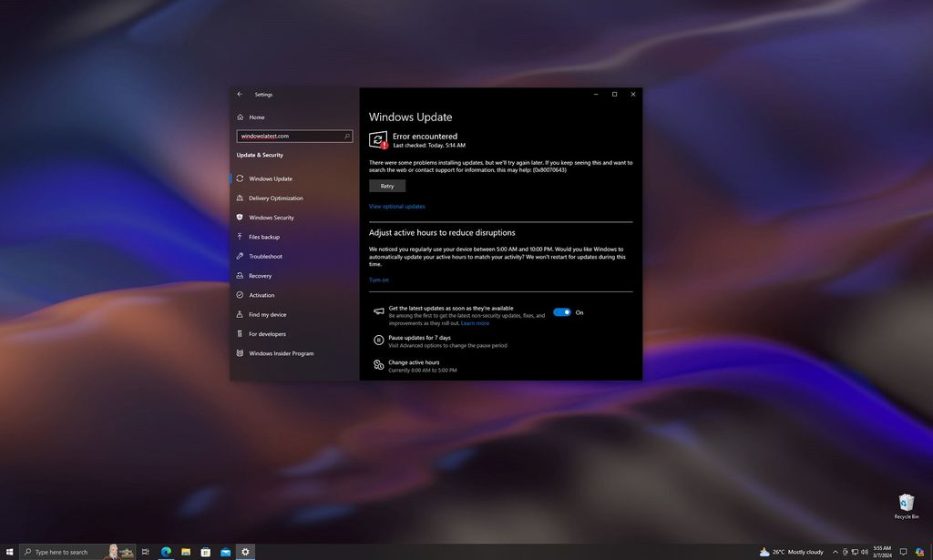
Task: Launch Microsoft Edge from the taskbar
Action: tap(166, 552)
